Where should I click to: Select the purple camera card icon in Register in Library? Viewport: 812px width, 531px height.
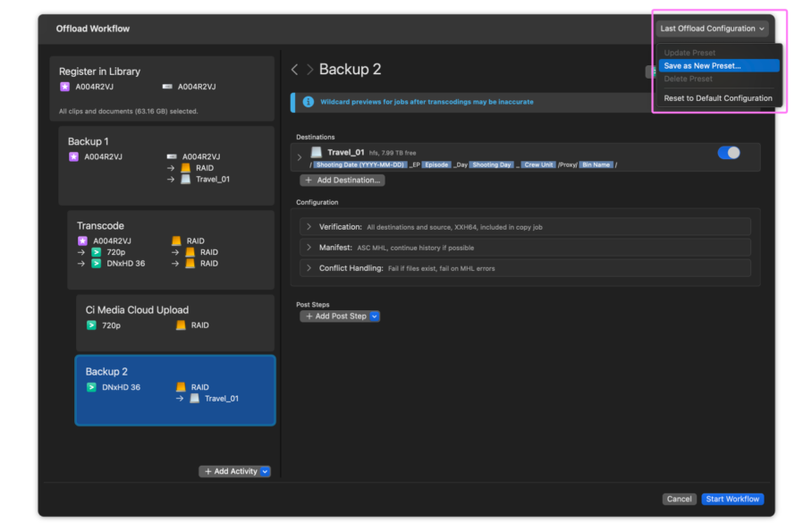tap(65, 85)
